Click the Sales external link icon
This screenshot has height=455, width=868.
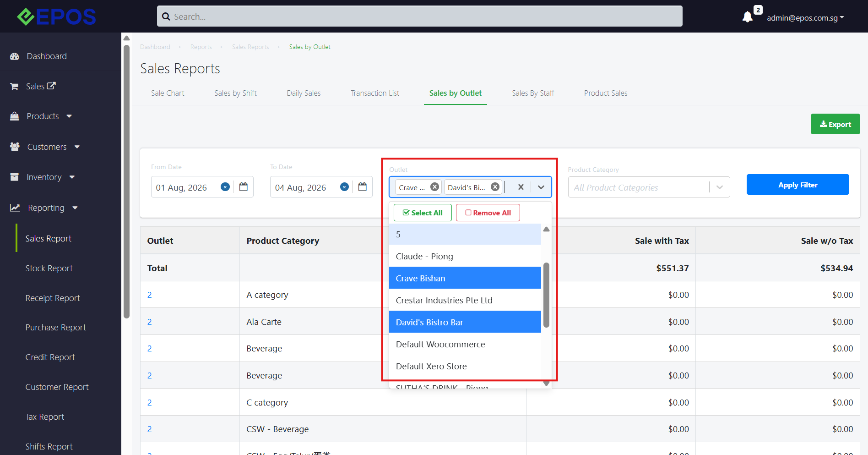51,86
